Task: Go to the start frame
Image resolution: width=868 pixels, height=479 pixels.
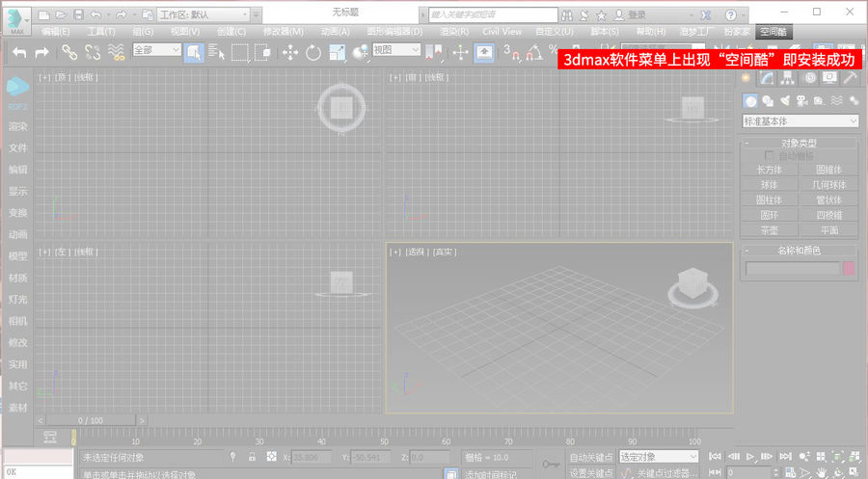Action: pos(715,456)
